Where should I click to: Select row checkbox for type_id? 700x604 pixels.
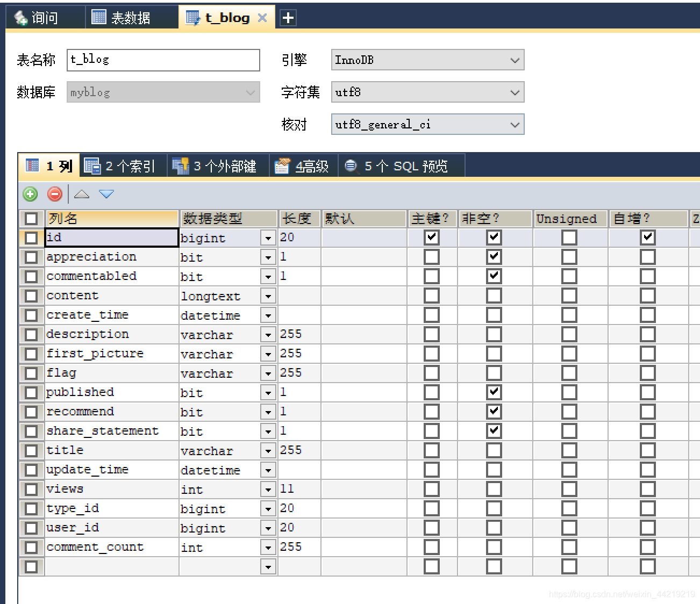[31, 509]
